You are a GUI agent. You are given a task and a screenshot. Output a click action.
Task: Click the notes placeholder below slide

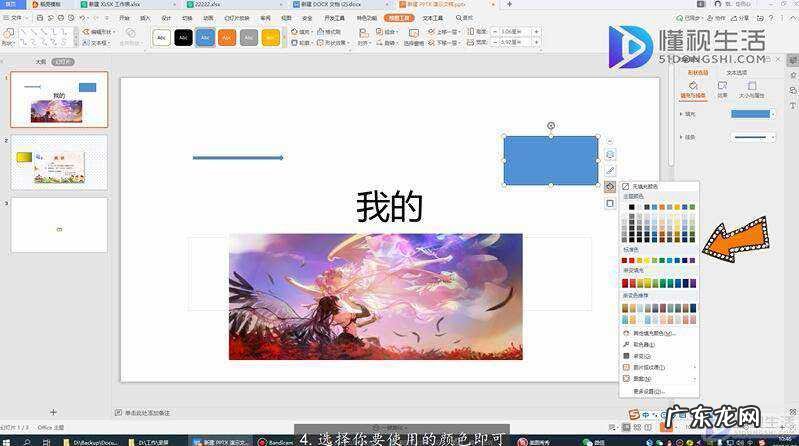(147, 412)
